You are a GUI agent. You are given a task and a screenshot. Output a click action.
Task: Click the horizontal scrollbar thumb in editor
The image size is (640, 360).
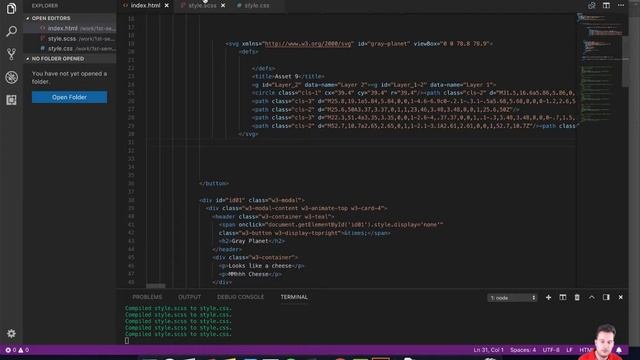click(156, 286)
